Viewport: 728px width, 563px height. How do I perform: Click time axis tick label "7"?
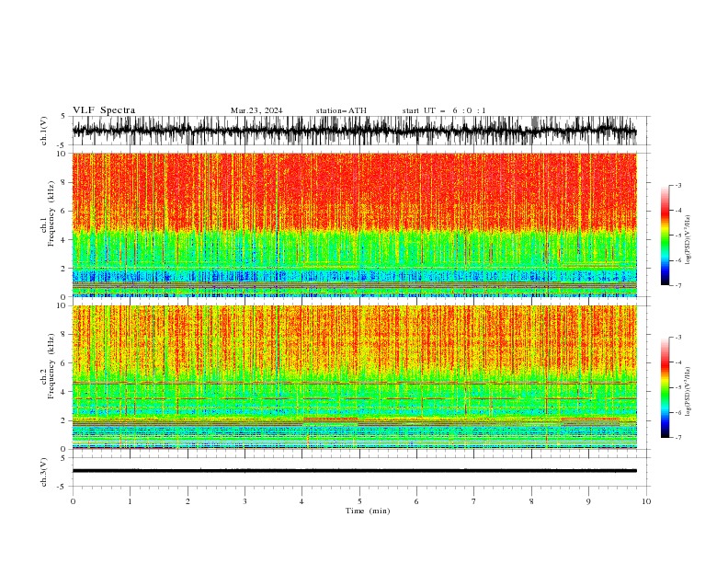coord(474,501)
